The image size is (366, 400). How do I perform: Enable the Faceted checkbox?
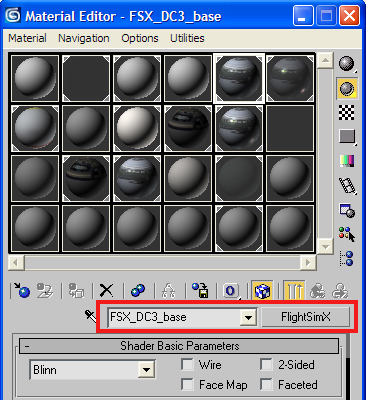click(266, 384)
